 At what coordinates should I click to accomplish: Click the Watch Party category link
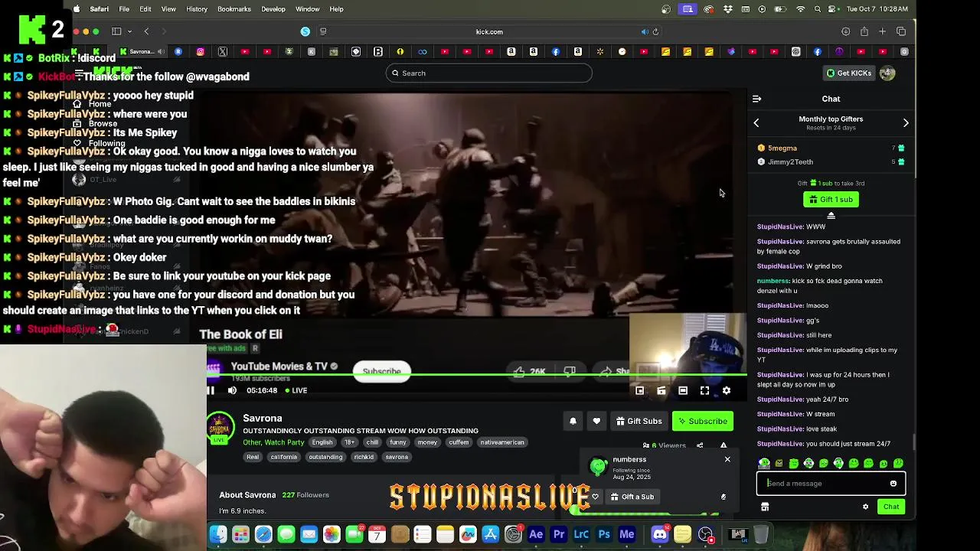(x=285, y=442)
